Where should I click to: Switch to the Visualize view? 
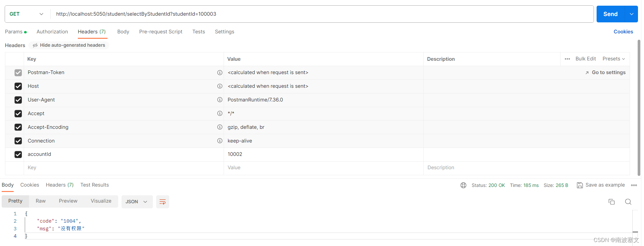pyautogui.click(x=101, y=201)
